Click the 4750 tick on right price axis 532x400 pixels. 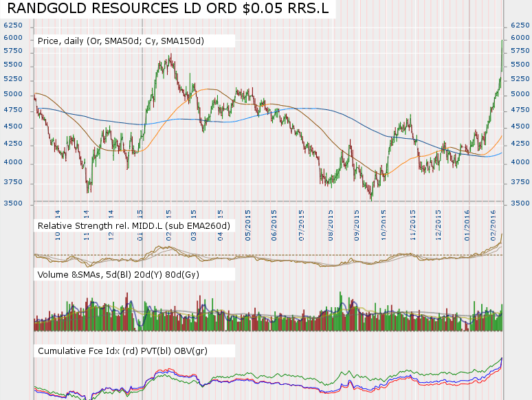coord(519,110)
